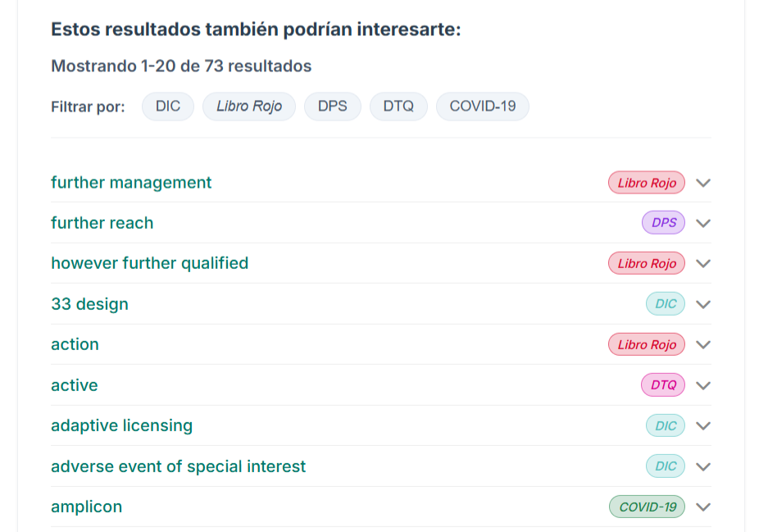The width and height of the screenshot is (768, 532).
Task: Filter results by DTQ
Action: click(398, 107)
